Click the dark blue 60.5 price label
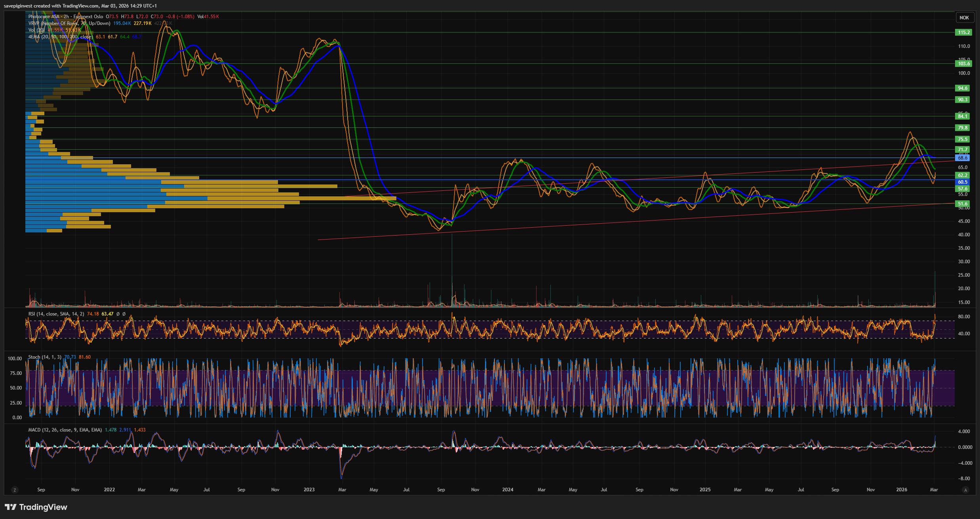Viewport: 980px width, 519px height. [963, 182]
